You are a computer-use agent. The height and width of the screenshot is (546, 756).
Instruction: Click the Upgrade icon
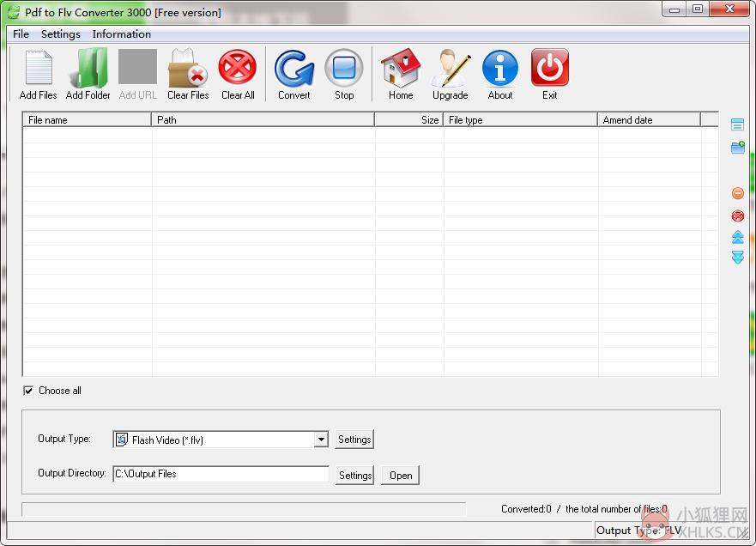[451, 68]
